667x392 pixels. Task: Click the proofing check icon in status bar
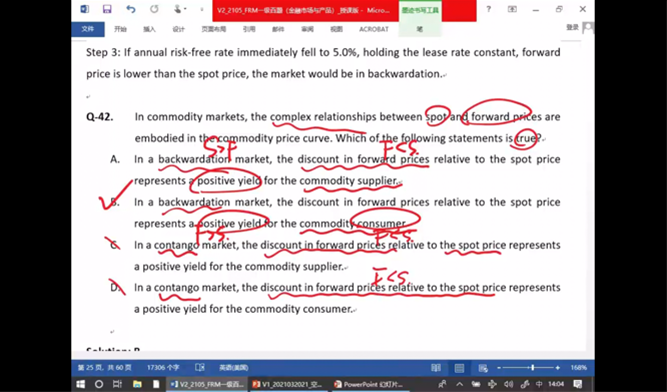pos(200,367)
